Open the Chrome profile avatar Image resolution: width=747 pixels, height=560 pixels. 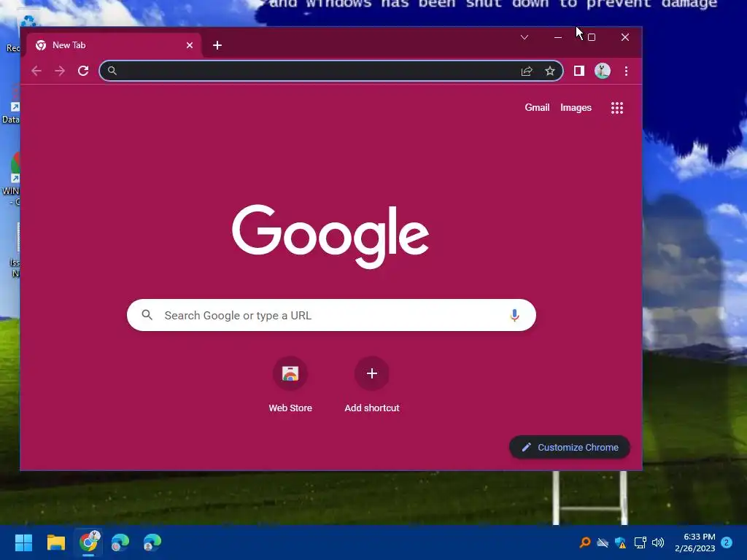(x=603, y=71)
